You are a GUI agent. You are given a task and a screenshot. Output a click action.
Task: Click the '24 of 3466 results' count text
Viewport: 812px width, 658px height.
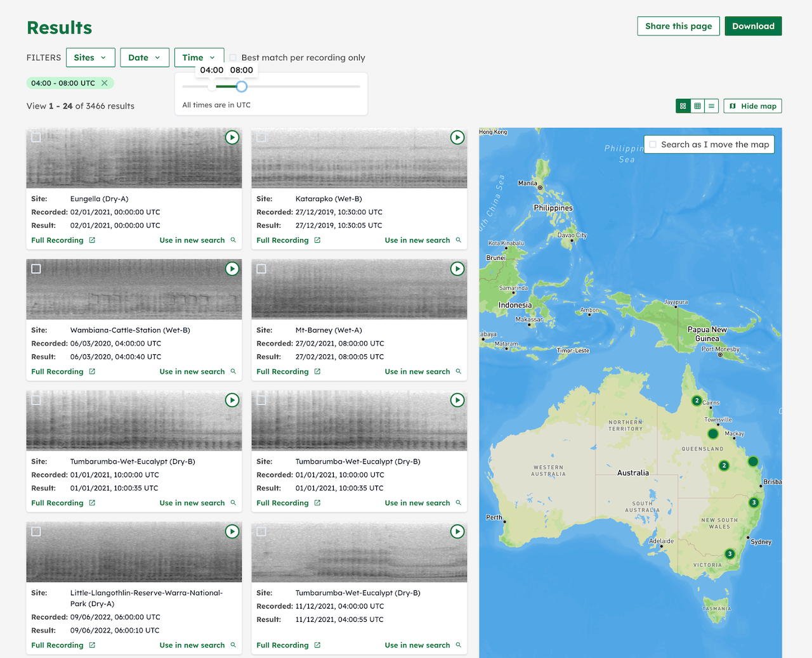98,106
